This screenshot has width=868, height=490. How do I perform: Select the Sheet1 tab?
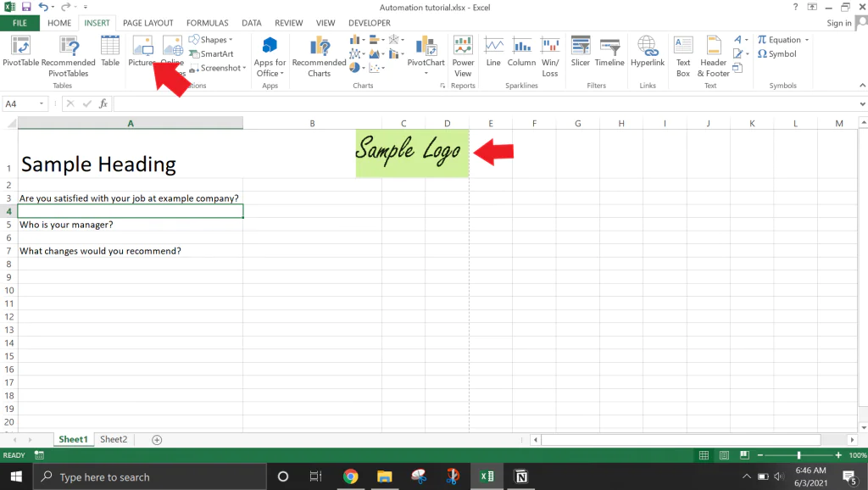point(73,439)
